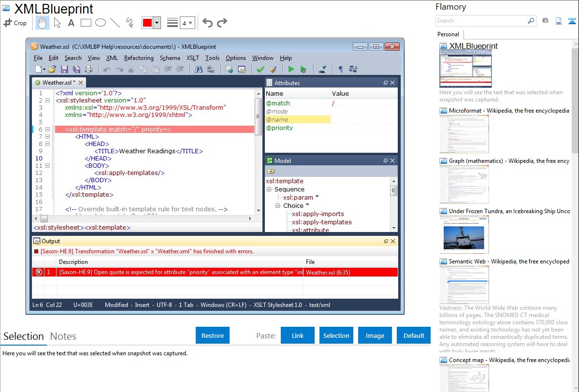Select the Crop tool
This screenshot has height=392, width=579.
(15, 23)
